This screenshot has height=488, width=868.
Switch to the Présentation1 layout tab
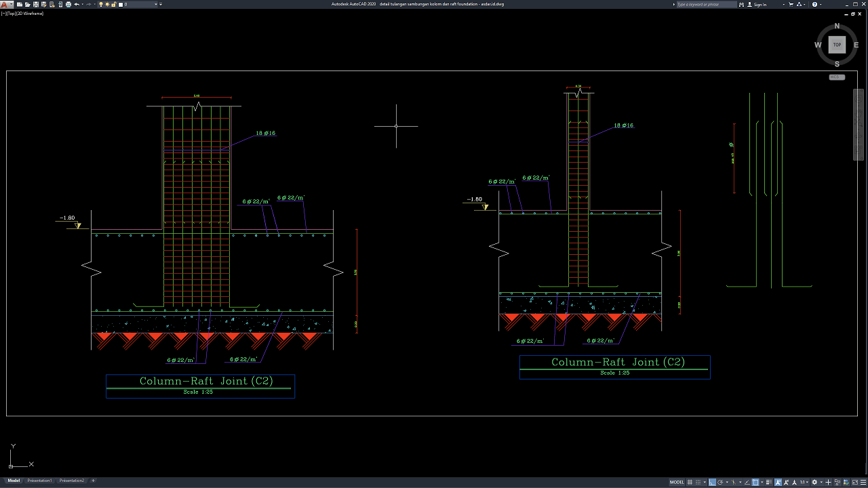click(x=39, y=481)
